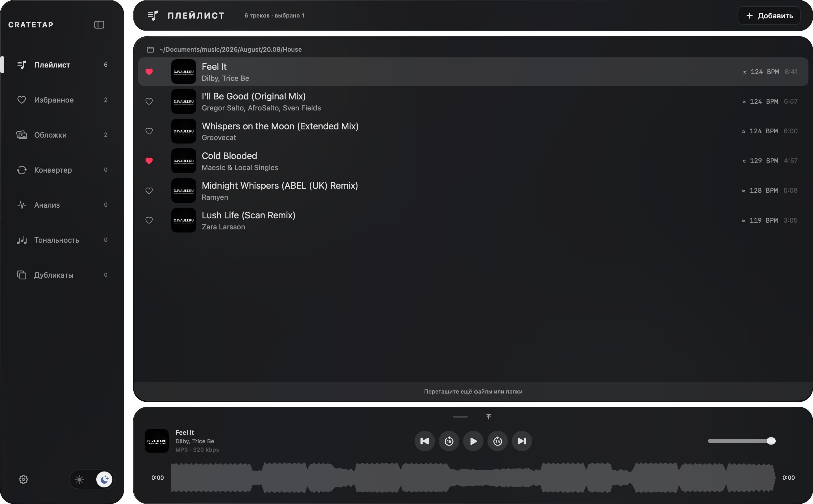813x504 pixels.
Task: Click the ~/Documents/music/2026/August/20.08/House path
Action: point(230,50)
